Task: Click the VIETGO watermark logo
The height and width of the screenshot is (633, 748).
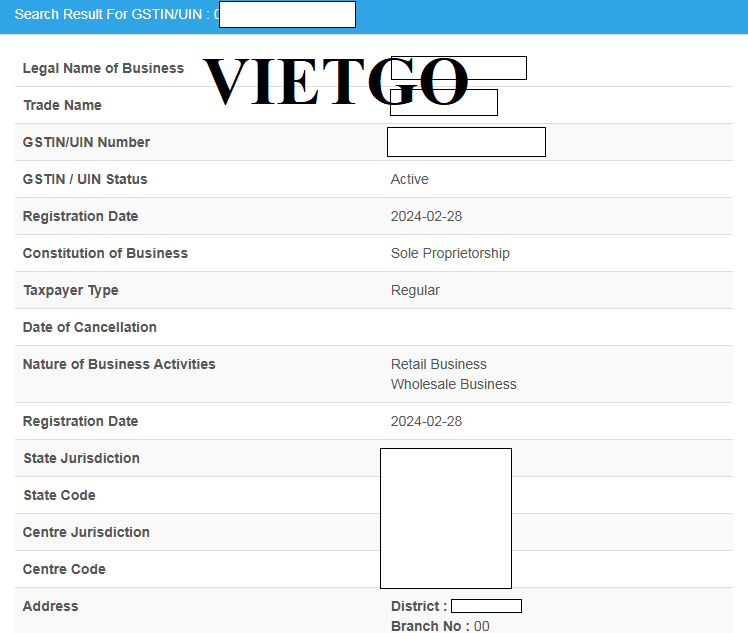Action: [335, 82]
